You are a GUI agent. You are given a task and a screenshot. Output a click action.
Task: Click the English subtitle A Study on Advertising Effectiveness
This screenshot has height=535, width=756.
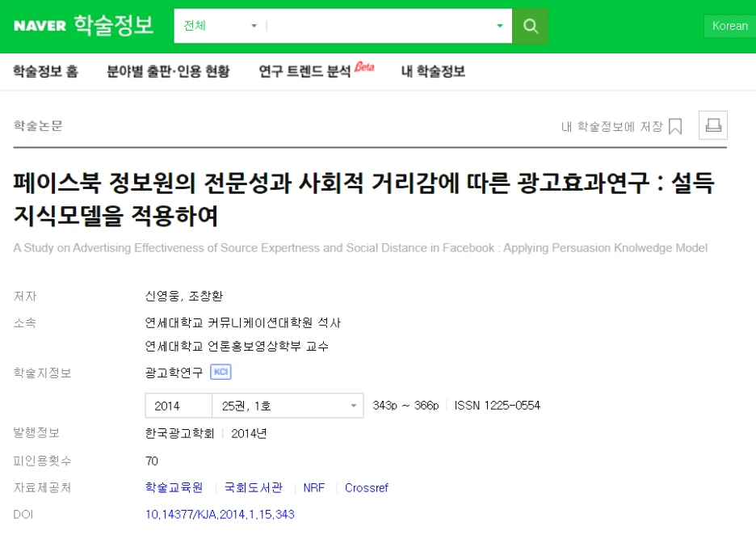point(360,248)
